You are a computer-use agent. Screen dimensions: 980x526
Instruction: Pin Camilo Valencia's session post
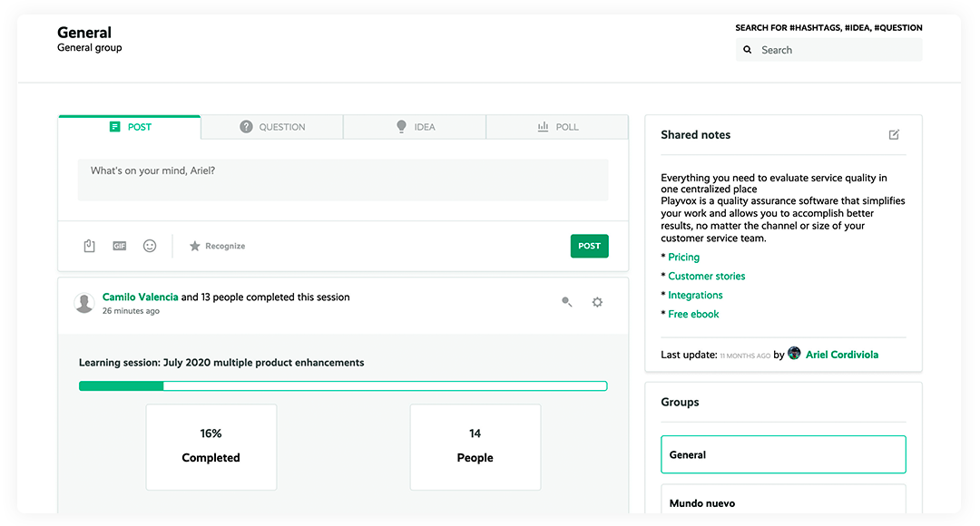point(567,302)
